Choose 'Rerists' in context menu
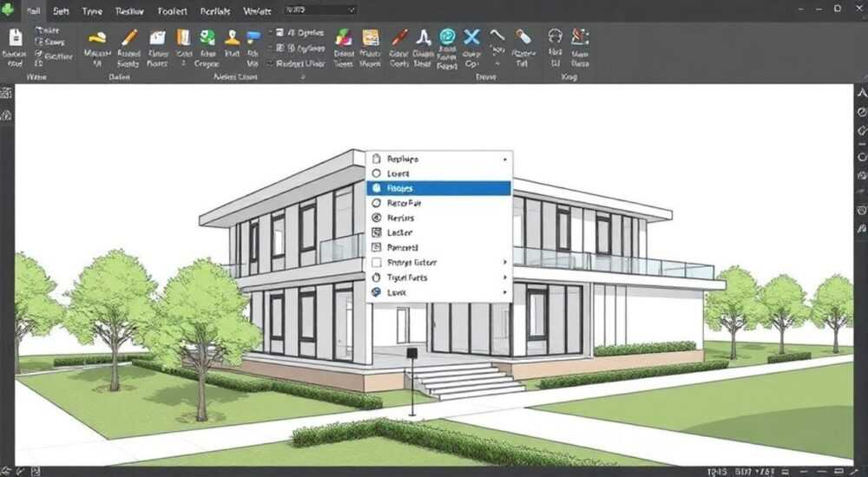Image resolution: width=868 pixels, height=477 pixels. point(439,218)
